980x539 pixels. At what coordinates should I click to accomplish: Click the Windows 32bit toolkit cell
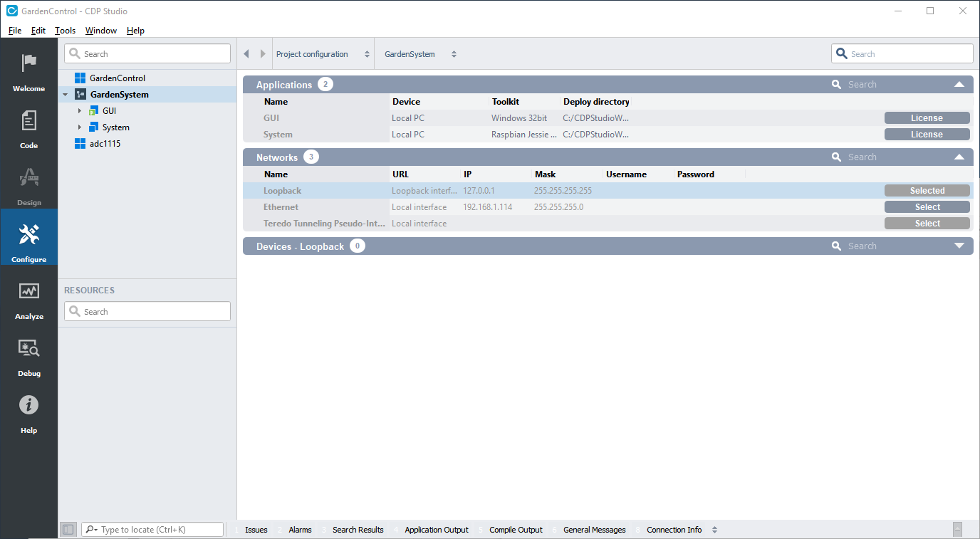(x=519, y=118)
